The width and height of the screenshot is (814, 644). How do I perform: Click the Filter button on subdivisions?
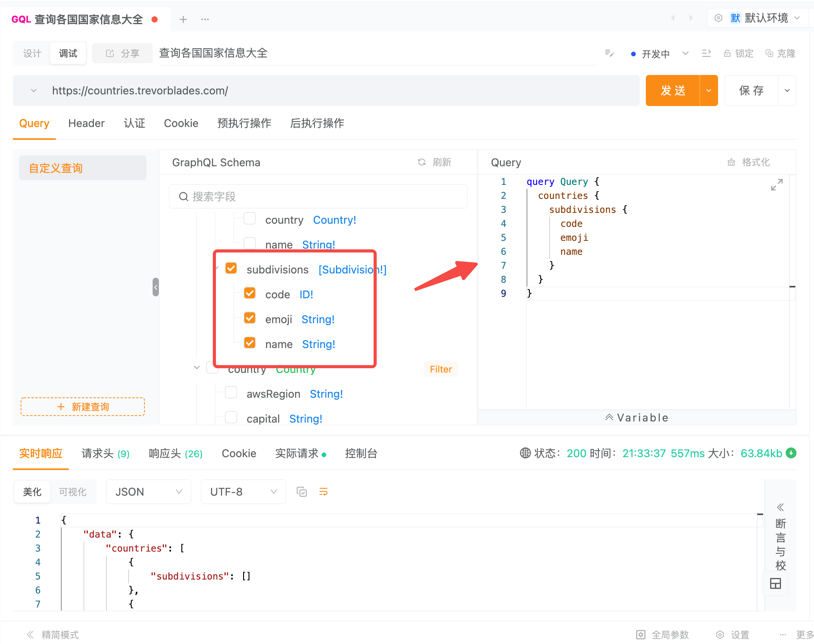441,369
